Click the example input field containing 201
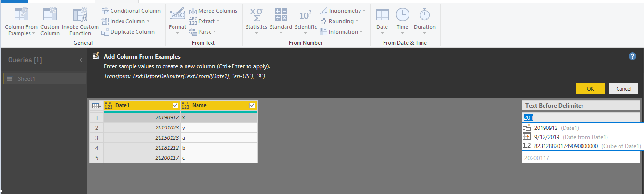 pyautogui.click(x=581, y=117)
